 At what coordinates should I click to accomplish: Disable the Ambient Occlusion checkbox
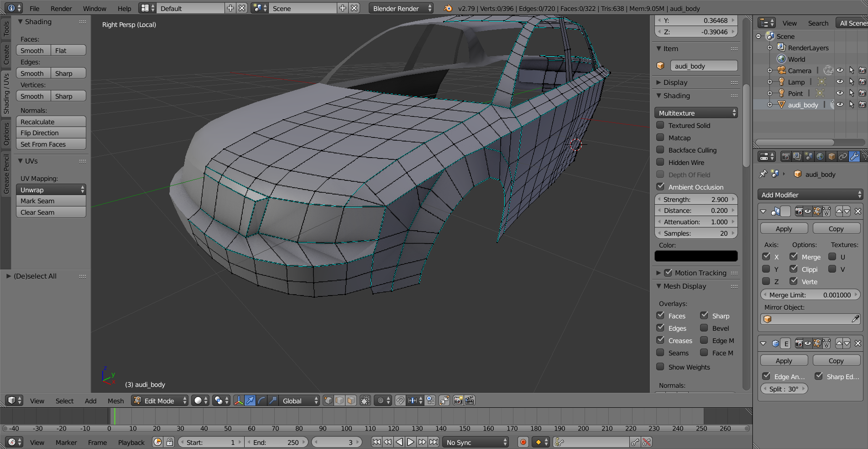[x=660, y=187]
